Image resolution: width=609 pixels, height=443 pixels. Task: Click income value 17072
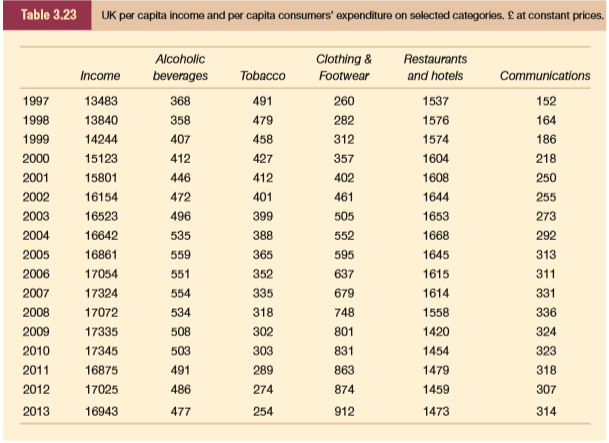[101, 313]
